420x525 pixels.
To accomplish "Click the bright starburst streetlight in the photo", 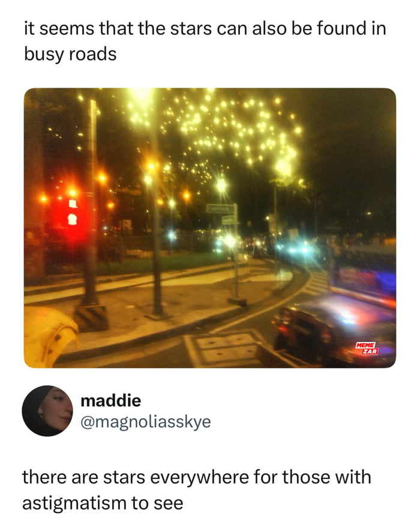I will point(221,184).
